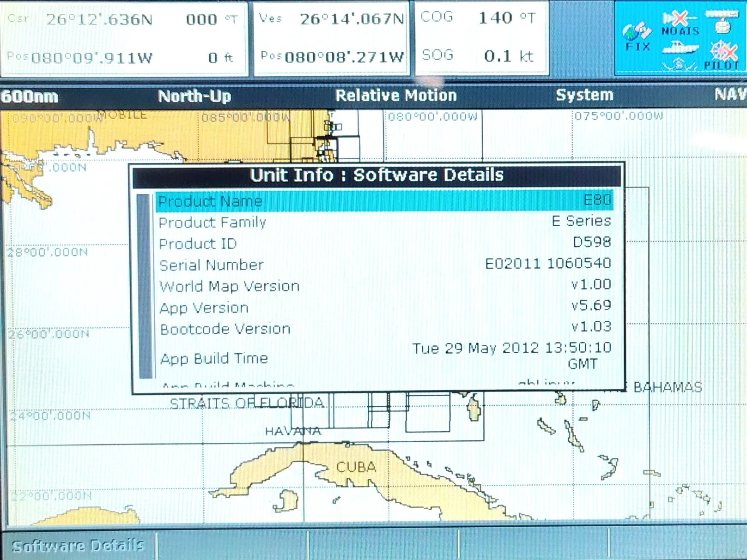Select the HAVANA label on the chart
The image size is (747, 560).
[x=293, y=431]
